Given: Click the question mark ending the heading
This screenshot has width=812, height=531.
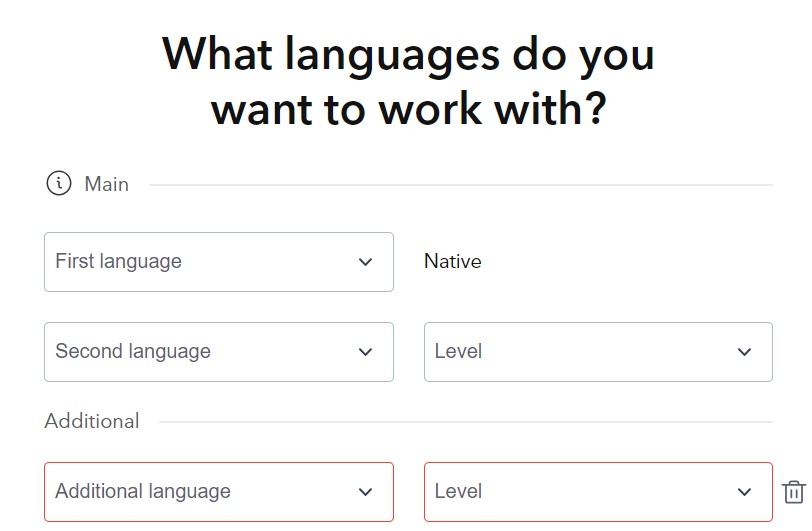Looking at the screenshot, I should [x=597, y=108].
